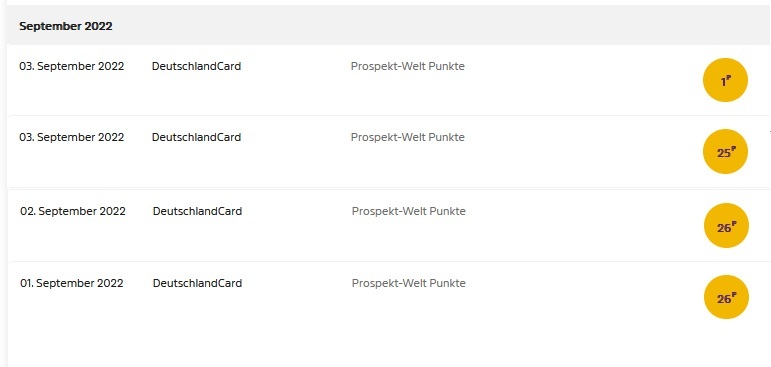Open the first 03. September transaction row
Image resolution: width=771 pixels, height=367 pixels.
point(389,80)
